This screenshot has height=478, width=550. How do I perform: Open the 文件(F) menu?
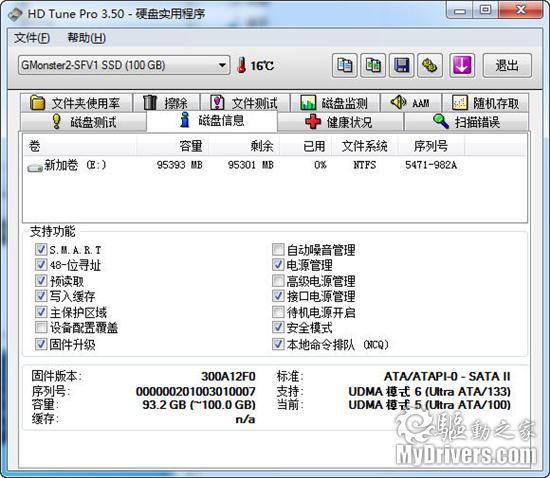click(32, 38)
